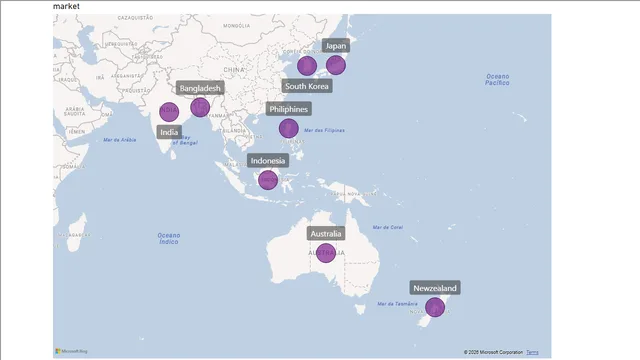Select the New Zealand purple bubble
640x360 pixels.
tap(435, 307)
